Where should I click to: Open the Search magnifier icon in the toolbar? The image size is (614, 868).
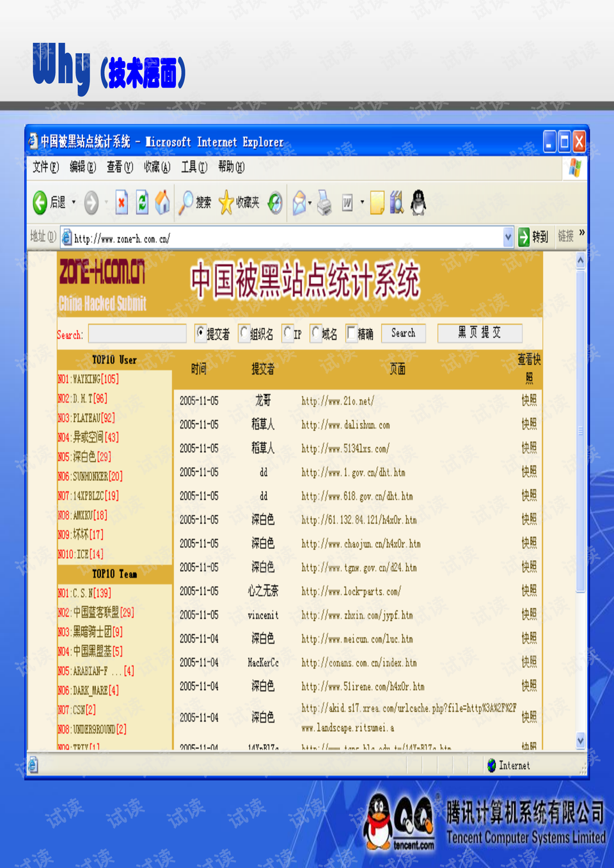(x=186, y=202)
